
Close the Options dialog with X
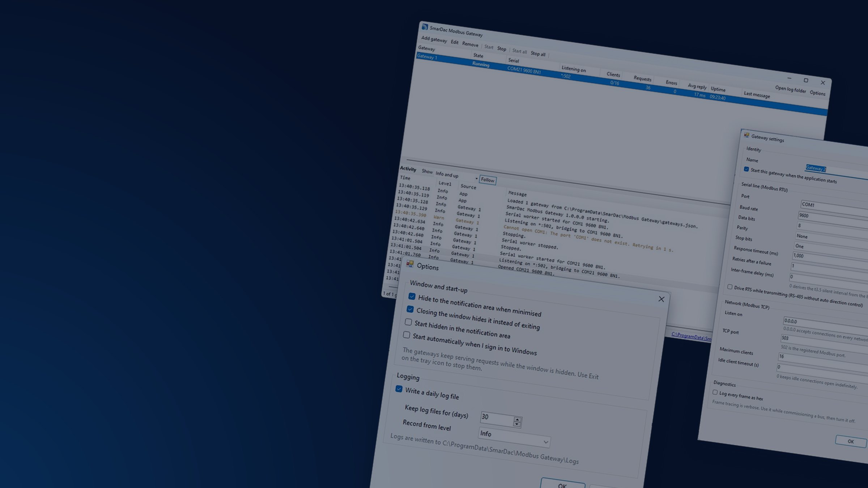pyautogui.click(x=661, y=299)
